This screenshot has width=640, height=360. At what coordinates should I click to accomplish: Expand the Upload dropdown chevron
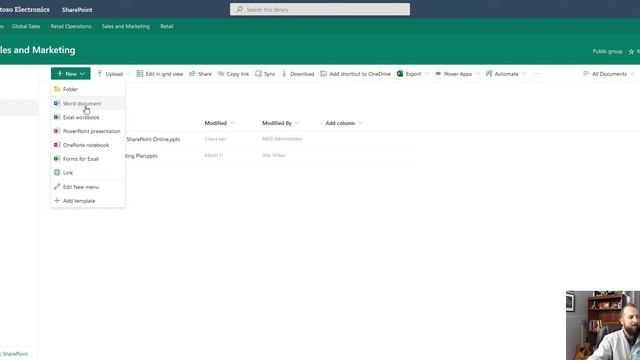(128, 74)
